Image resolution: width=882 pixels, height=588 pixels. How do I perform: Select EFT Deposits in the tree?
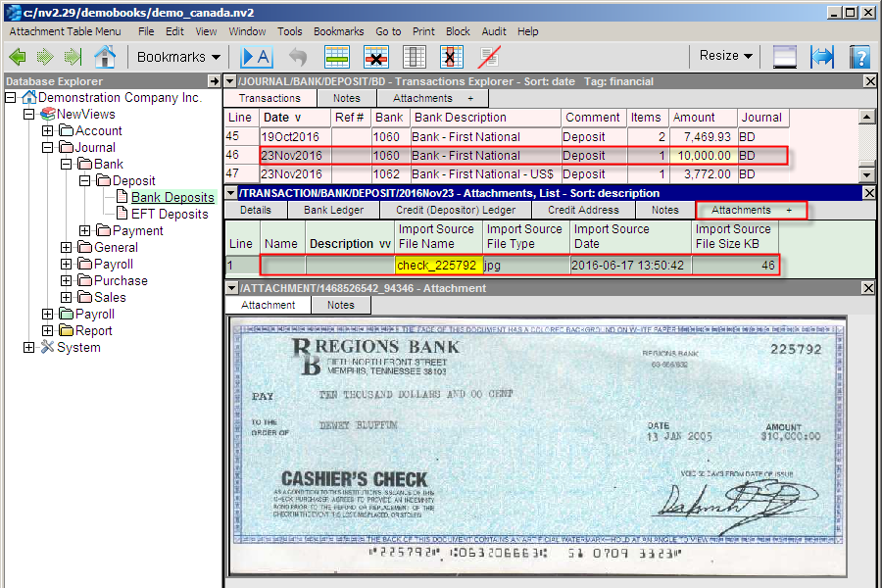tap(170, 215)
